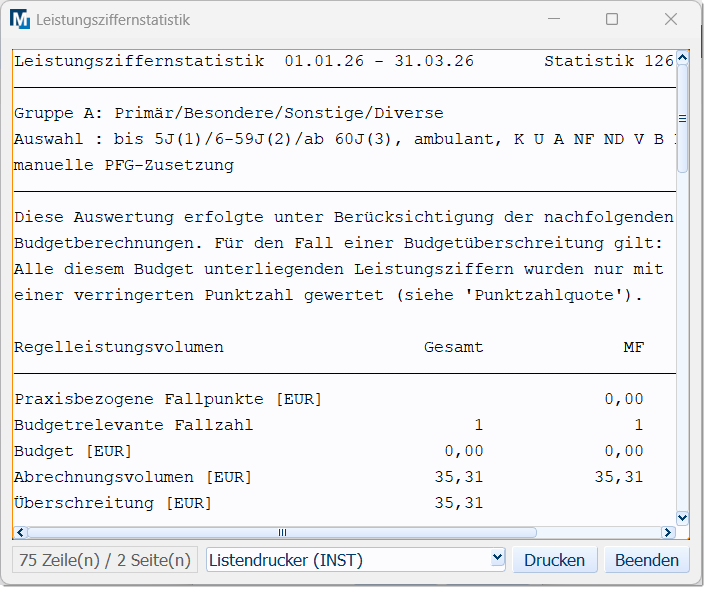This screenshot has width=707, height=590.
Task: Click the line 'Diese Auswertung erfolgte unter Berücksichtigung'
Action: (345, 218)
